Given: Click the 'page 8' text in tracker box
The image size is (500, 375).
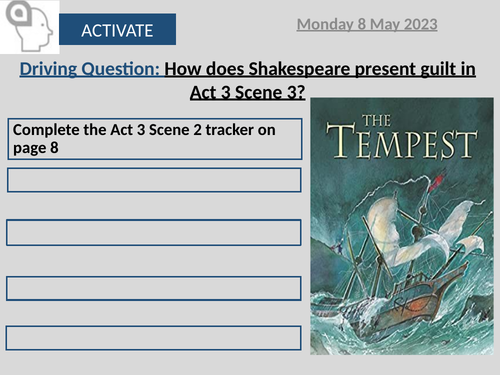Looking at the screenshot, I should [x=36, y=148].
